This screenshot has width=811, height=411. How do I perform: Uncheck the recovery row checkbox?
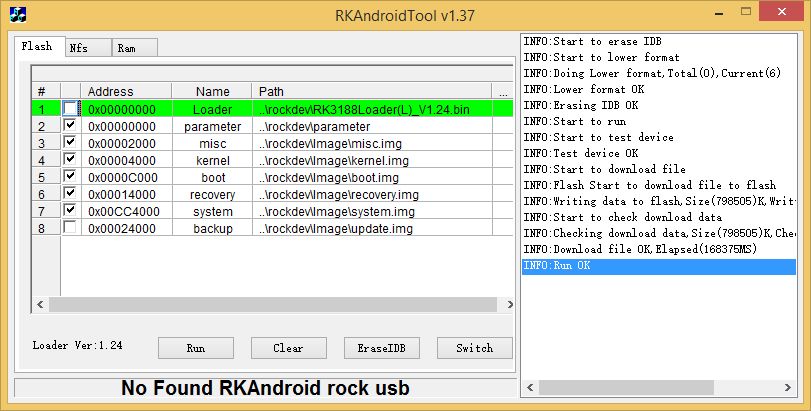(x=70, y=193)
